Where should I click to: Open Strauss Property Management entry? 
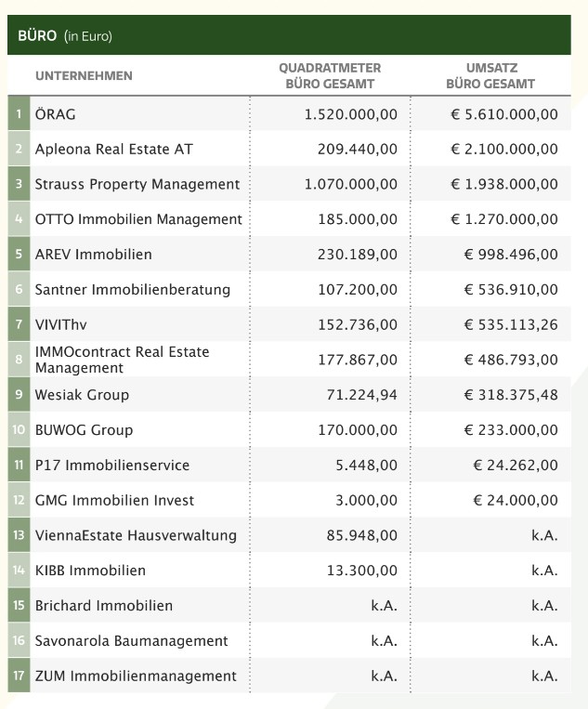(x=137, y=184)
